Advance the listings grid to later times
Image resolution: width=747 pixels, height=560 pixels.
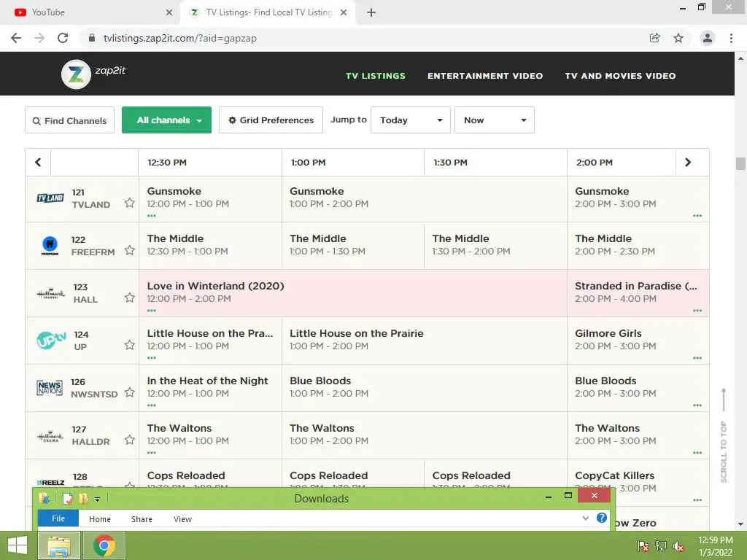[x=688, y=163]
